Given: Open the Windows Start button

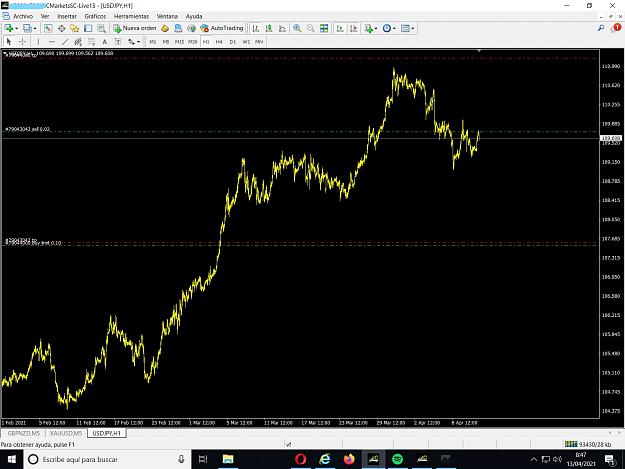Looking at the screenshot, I should point(12,459).
